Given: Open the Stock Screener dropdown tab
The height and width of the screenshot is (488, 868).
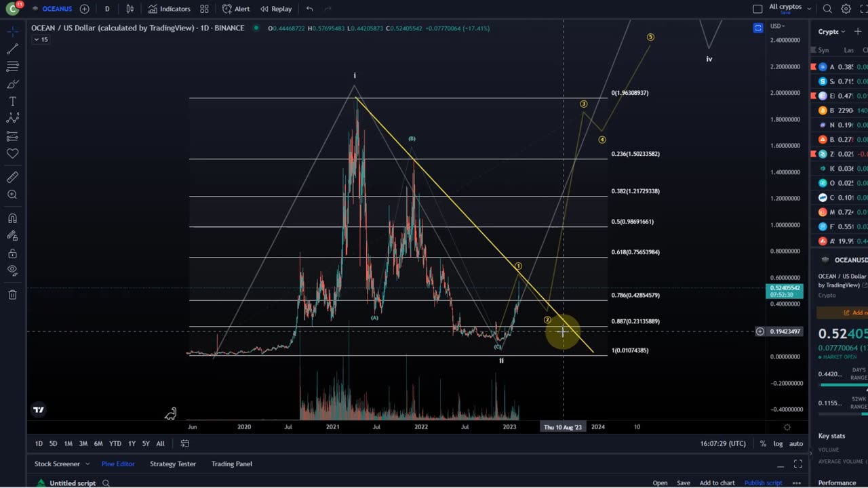Looking at the screenshot, I should coord(62,464).
